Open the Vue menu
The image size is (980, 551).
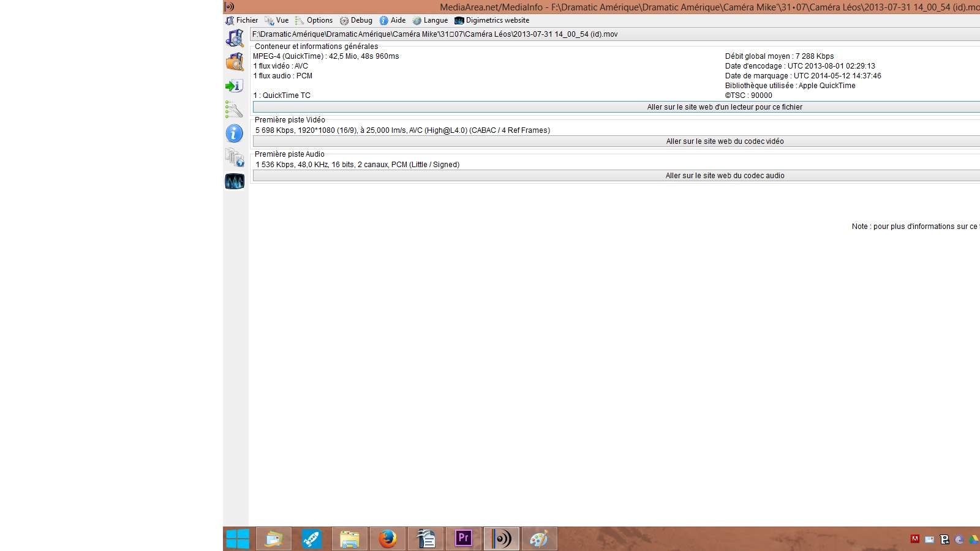coord(277,20)
